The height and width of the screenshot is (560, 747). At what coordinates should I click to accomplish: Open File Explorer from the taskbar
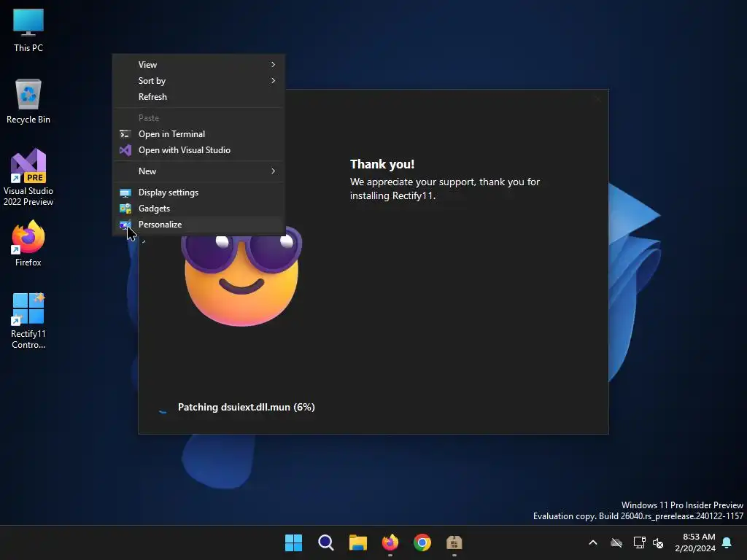coord(357,542)
